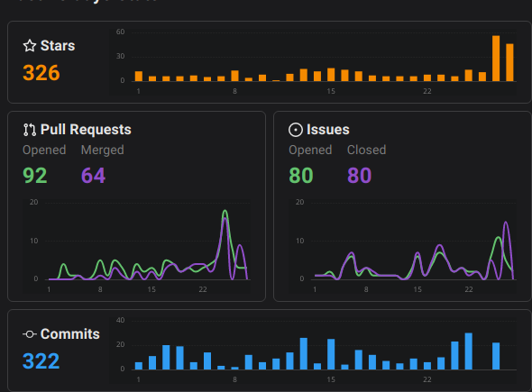Click the Pull Requests Opened label
This screenshot has width=532, height=392.
(44, 150)
